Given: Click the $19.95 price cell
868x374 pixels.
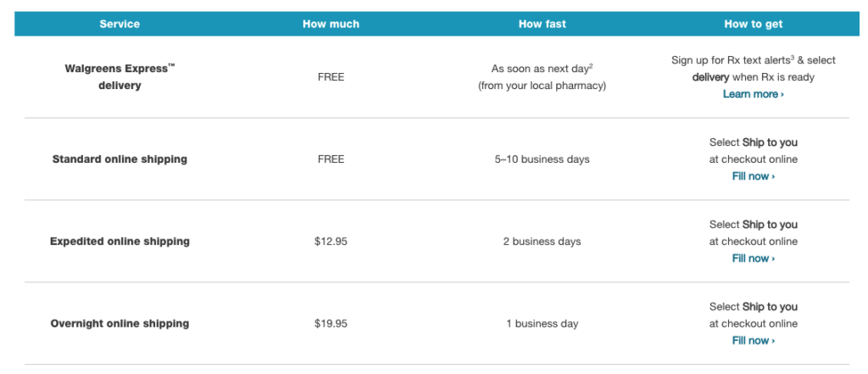Looking at the screenshot, I should coord(331,324).
